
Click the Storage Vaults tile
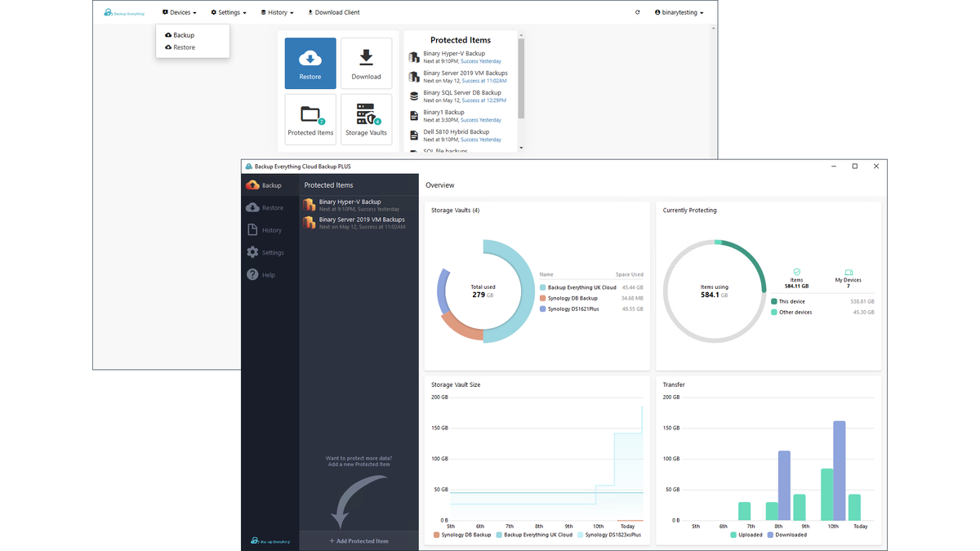point(366,119)
